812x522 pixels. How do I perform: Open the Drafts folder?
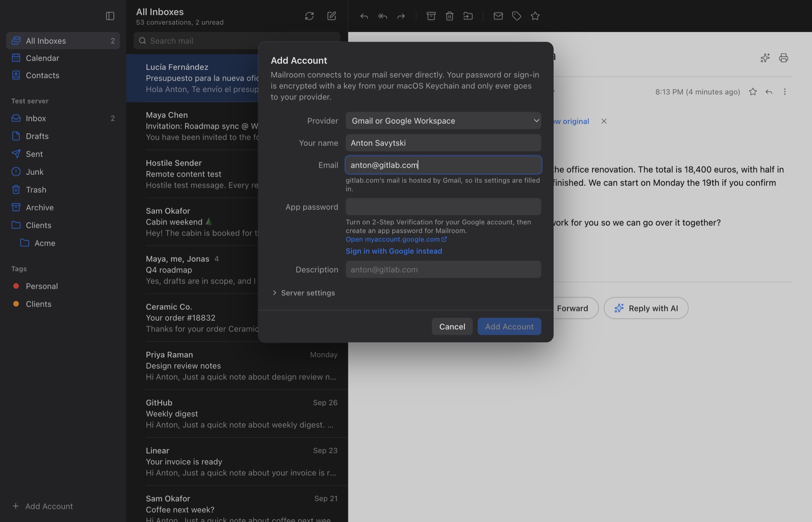(x=63, y=136)
